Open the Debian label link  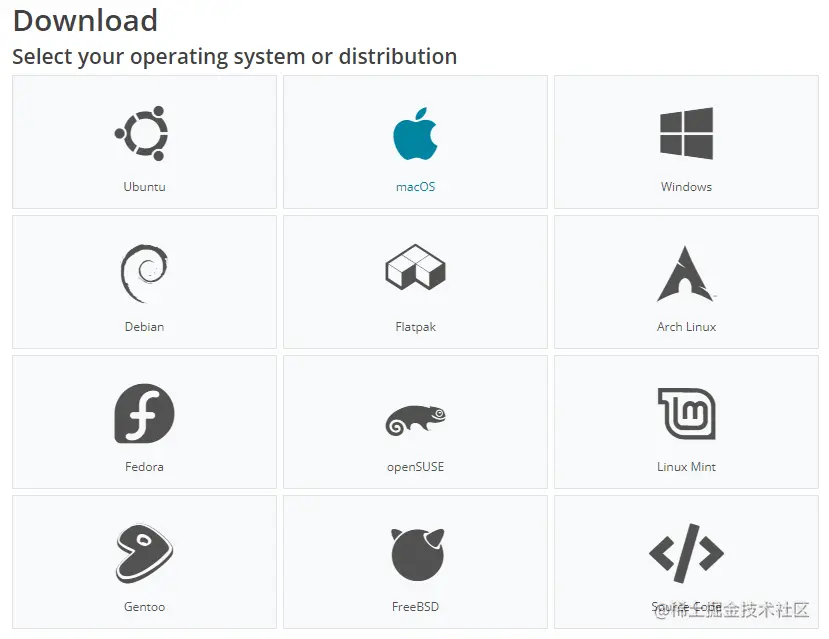pyautogui.click(x=144, y=327)
